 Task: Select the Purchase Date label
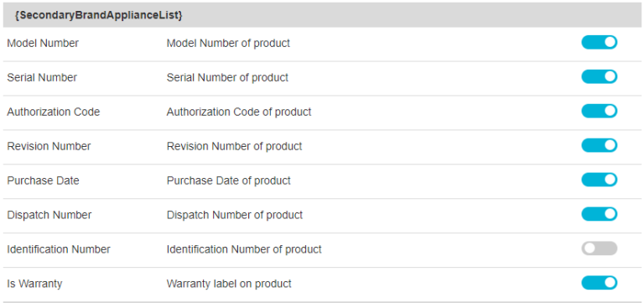click(x=43, y=181)
